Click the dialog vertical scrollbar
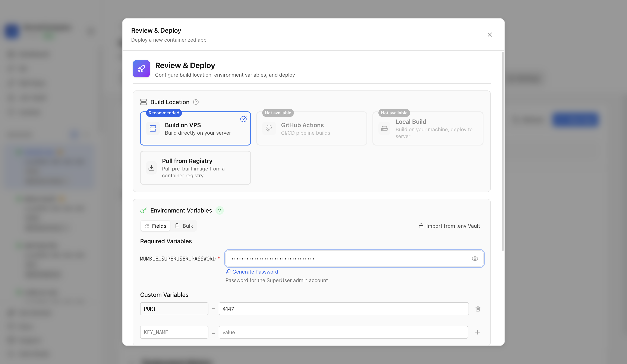Image resolution: width=627 pixels, height=364 pixels. click(502, 151)
